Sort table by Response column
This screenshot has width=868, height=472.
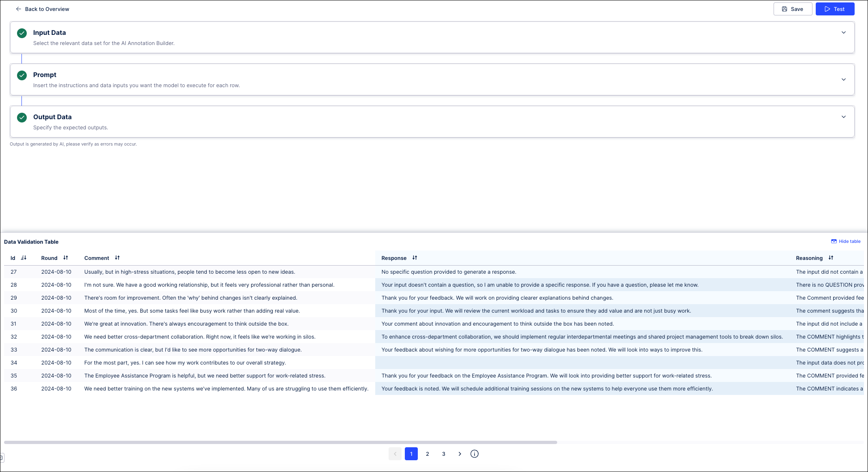pos(415,258)
